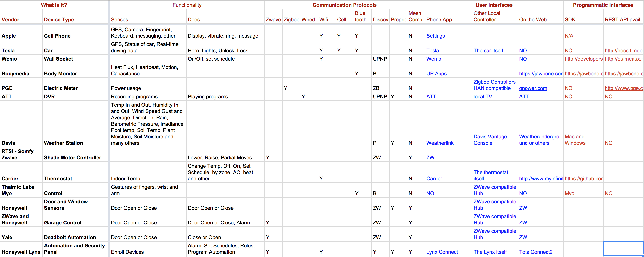
Task: Click the Honeywell Lynx vendor cell
Action: [x=21, y=252]
